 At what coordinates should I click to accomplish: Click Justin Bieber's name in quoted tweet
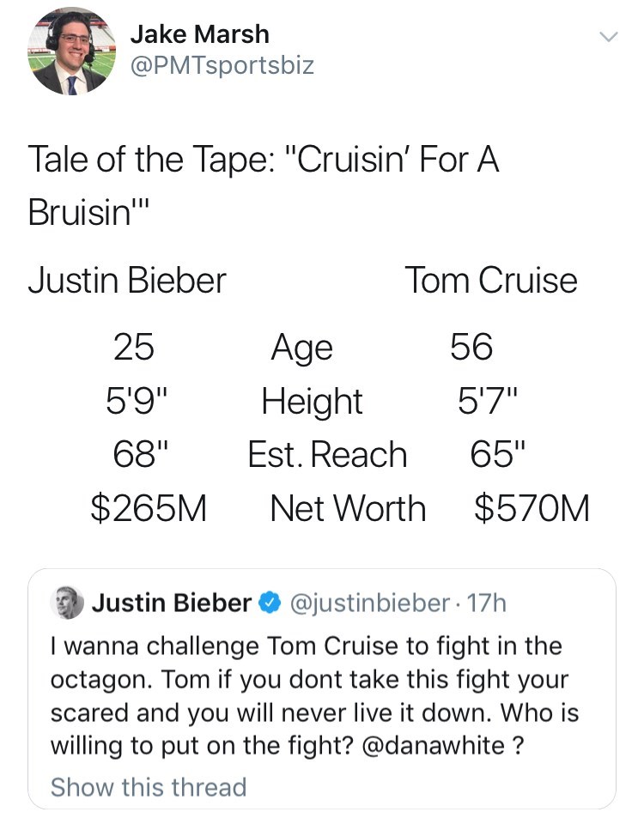172,603
